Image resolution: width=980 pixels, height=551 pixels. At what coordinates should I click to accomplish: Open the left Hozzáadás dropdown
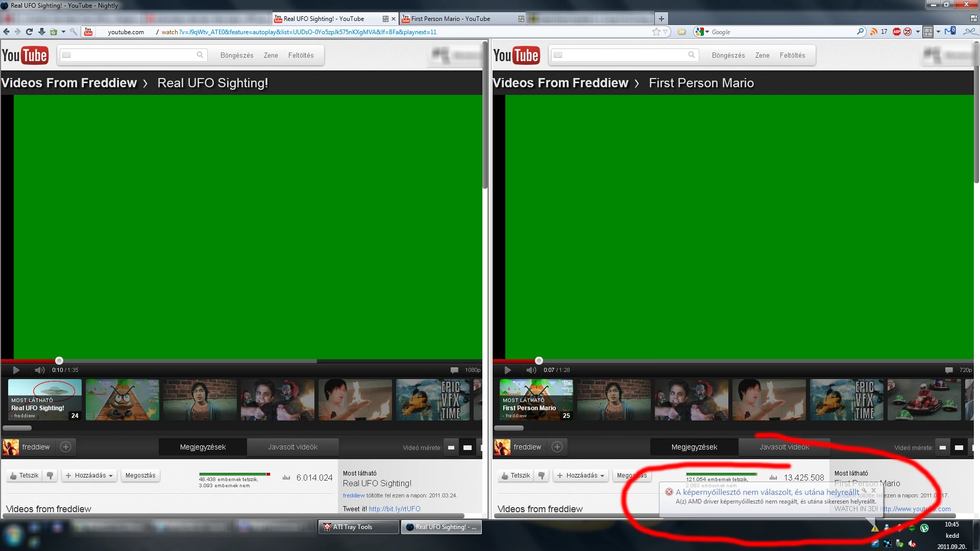89,475
